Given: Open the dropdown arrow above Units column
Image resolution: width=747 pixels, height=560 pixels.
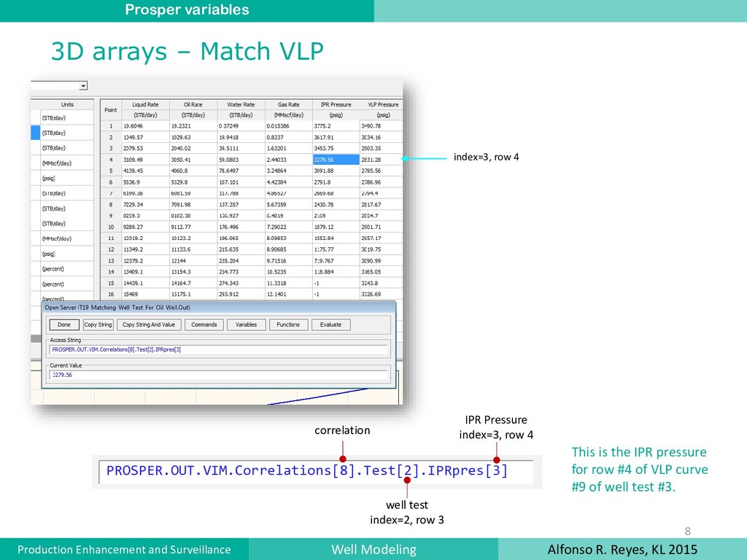Looking at the screenshot, I should [x=83, y=86].
